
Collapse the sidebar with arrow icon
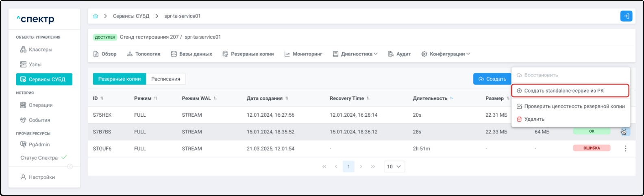pos(70,167)
